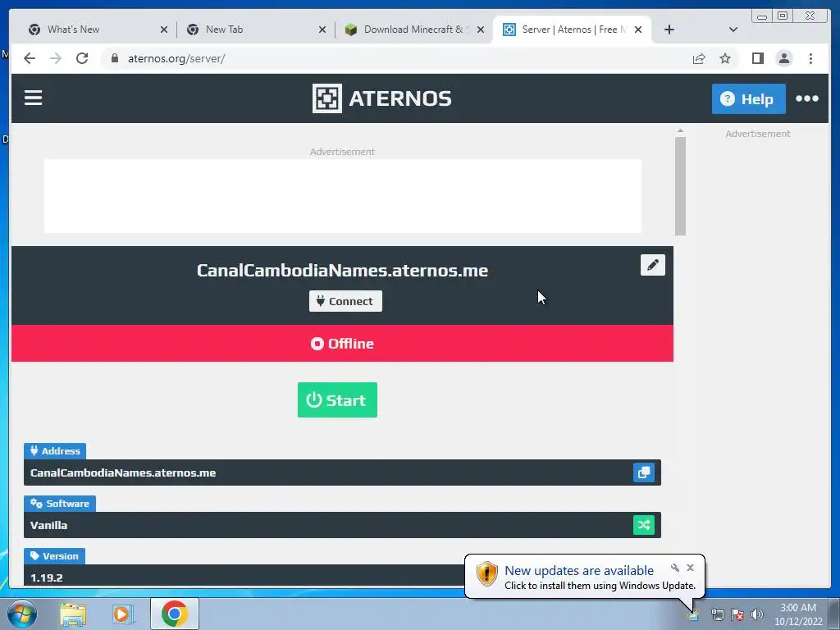Dismiss the Windows Update balloon
840x630 pixels.
click(690, 568)
